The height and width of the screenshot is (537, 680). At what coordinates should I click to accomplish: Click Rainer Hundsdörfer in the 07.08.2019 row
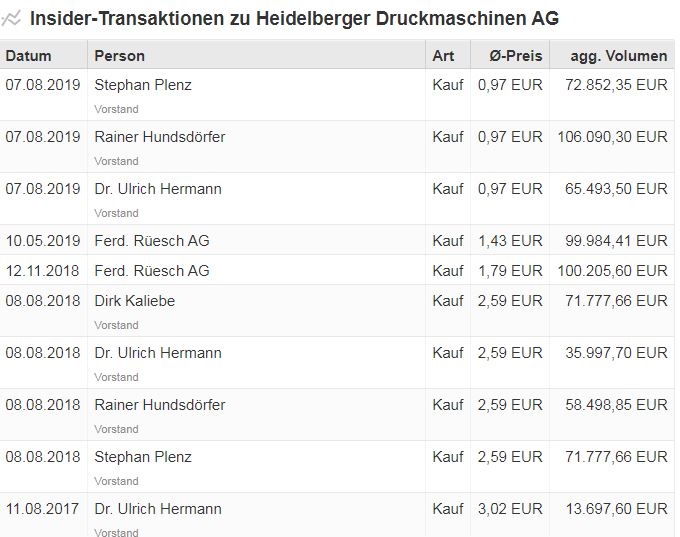point(160,137)
